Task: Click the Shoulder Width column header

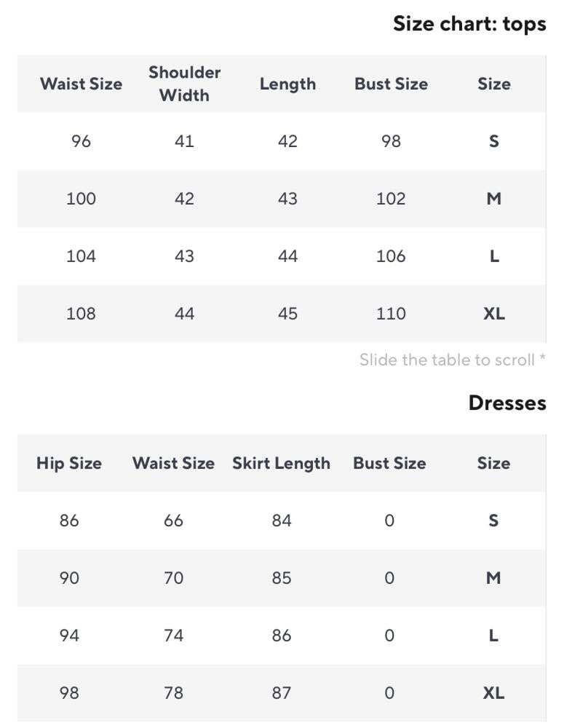Action: click(184, 84)
